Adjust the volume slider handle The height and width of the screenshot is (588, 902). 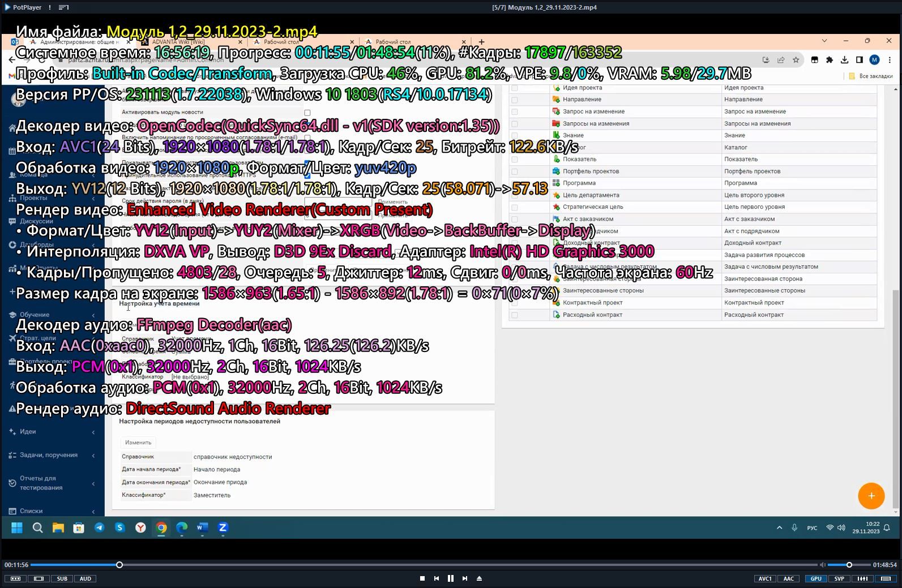pyautogui.click(x=849, y=565)
